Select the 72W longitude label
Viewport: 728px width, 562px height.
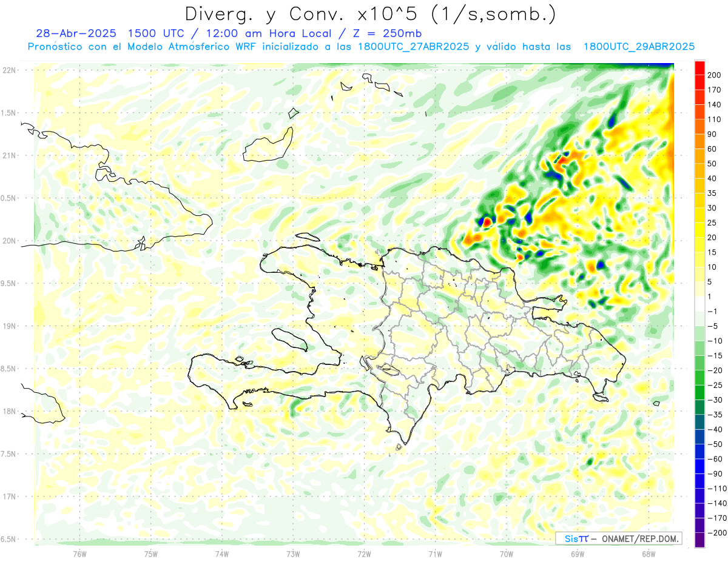[364, 553]
